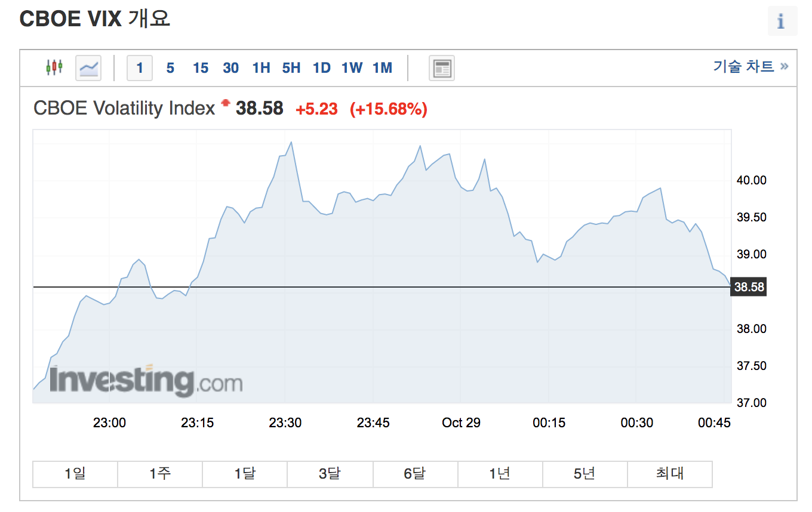Click the red clock icon next to index name

pos(225,103)
